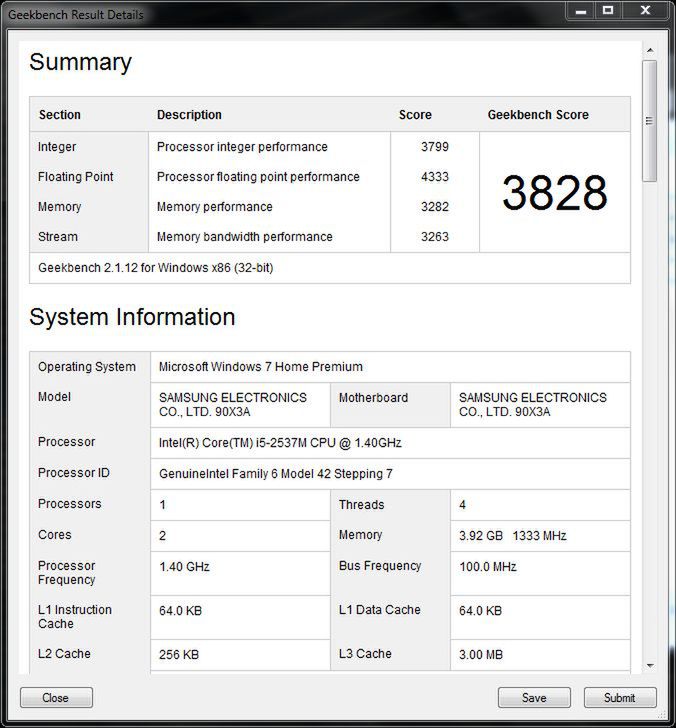Screen dimensions: 676x728
Task: Click the System Information heading
Action: click(x=132, y=317)
